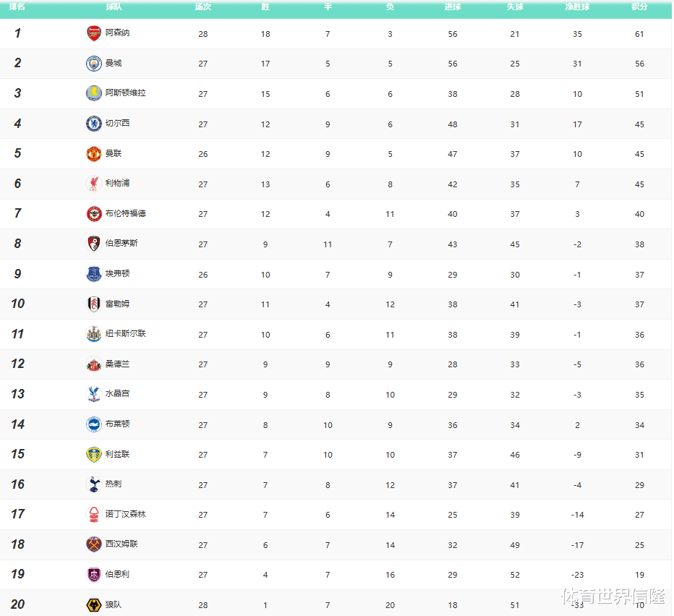Open the 诺丁汉森林 team link
This screenshot has width=674, height=616.
pyautogui.click(x=126, y=514)
